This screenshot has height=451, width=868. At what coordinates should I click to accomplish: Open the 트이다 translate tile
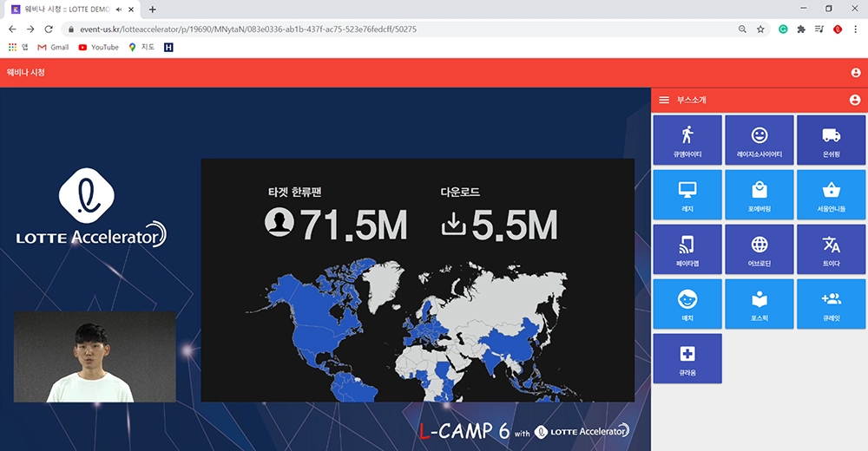click(831, 250)
